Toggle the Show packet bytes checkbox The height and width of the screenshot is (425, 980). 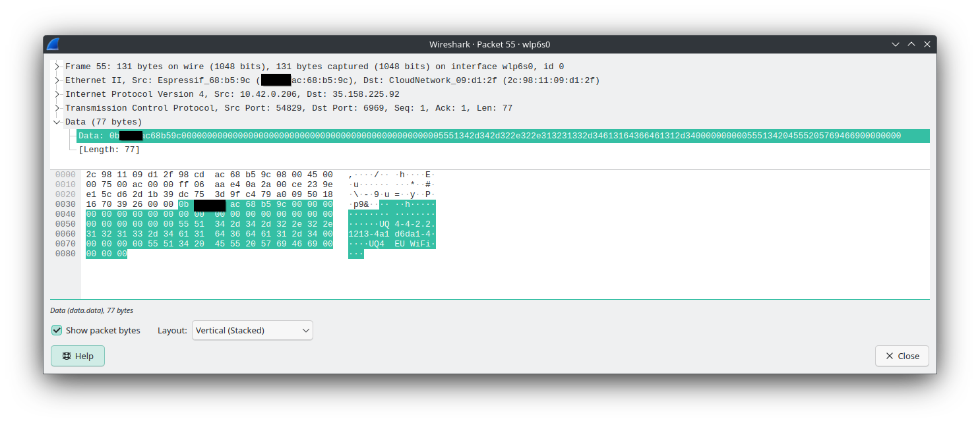pos(57,330)
